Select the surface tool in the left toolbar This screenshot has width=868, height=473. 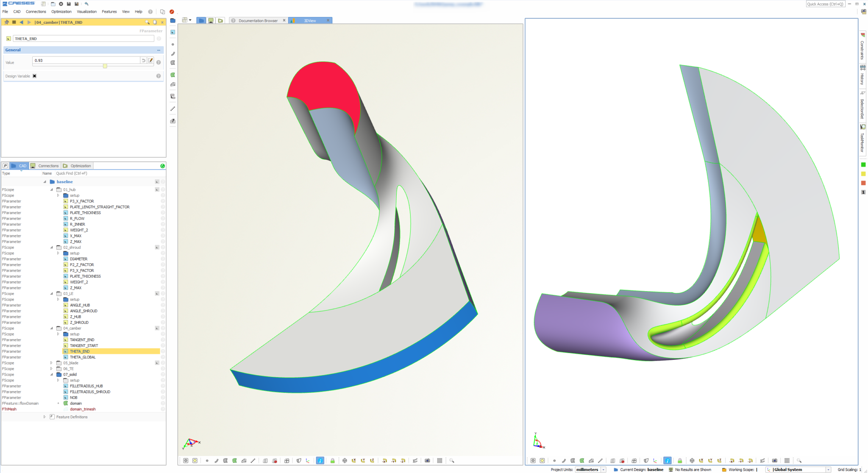pyautogui.click(x=173, y=63)
